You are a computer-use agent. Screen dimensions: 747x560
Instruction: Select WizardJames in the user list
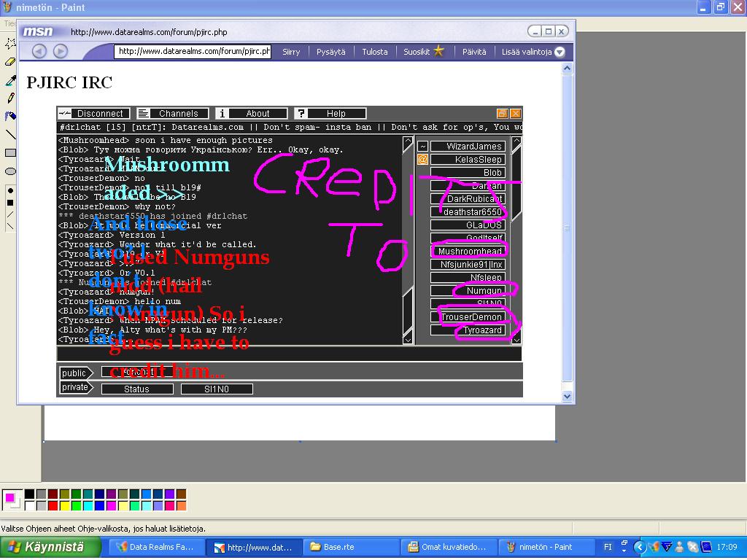tap(468, 147)
